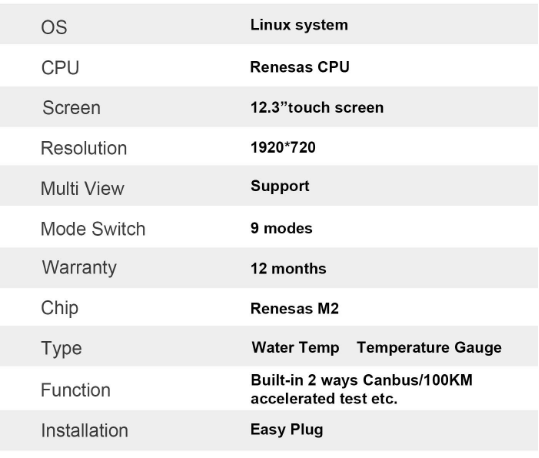Select the Temperature Gauge text

(429, 348)
